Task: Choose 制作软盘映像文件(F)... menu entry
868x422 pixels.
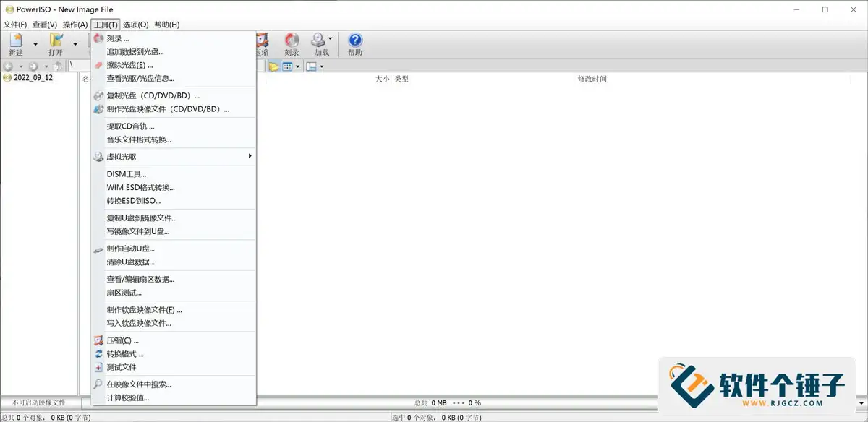Action: tap(174, 310)
